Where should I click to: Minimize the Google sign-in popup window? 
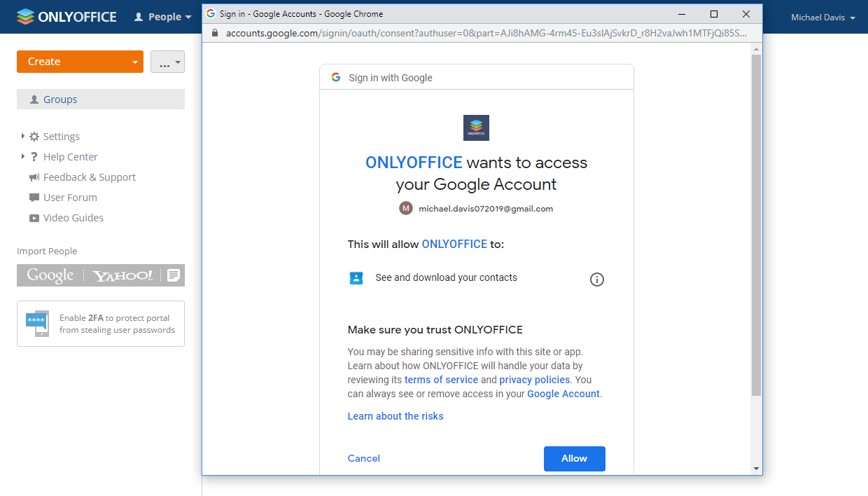click(x=682, y=14)
